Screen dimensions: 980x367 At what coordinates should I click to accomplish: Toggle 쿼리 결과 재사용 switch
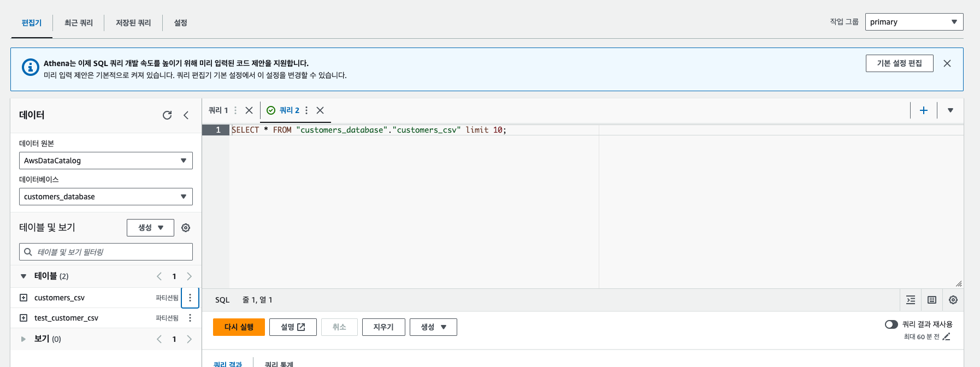(x=892, y=324)
